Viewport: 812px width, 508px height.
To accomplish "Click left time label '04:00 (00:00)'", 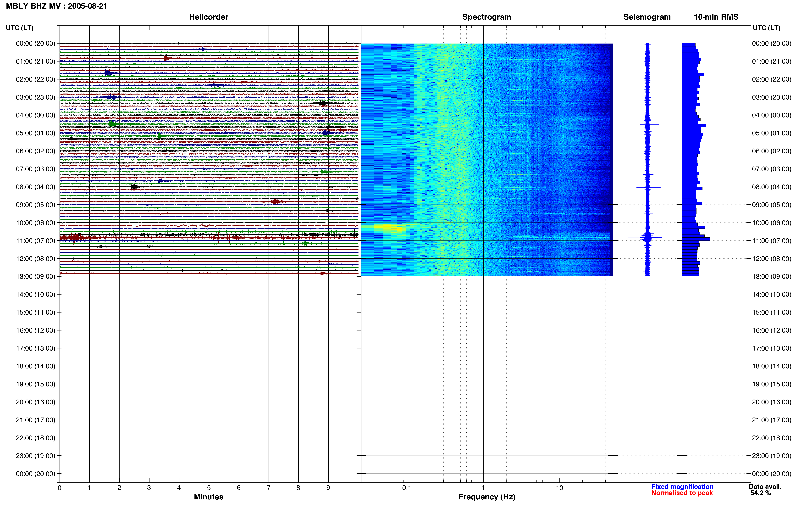I will [36, 115].
